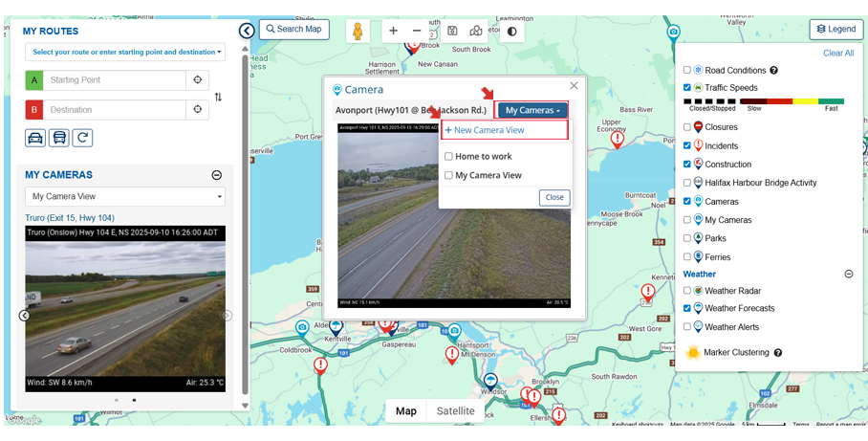Click the Street View pegman icon
Screen dimensions: 868x441
[358, 31]
